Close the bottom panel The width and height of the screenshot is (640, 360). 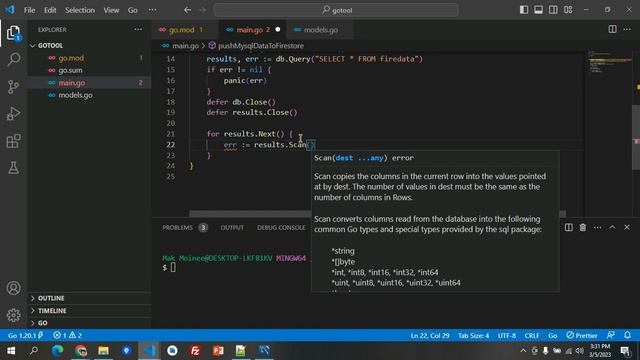(x=627, y=227)
